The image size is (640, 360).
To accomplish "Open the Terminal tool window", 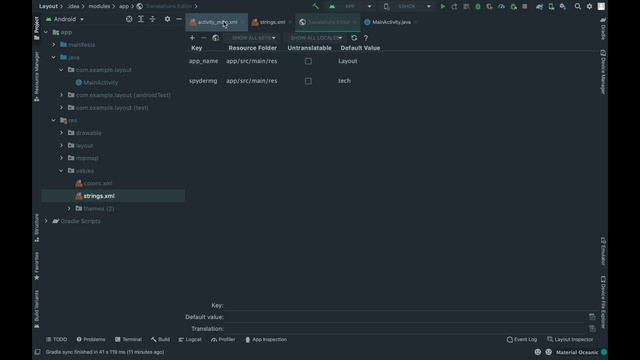I will (x=128, y=339).
